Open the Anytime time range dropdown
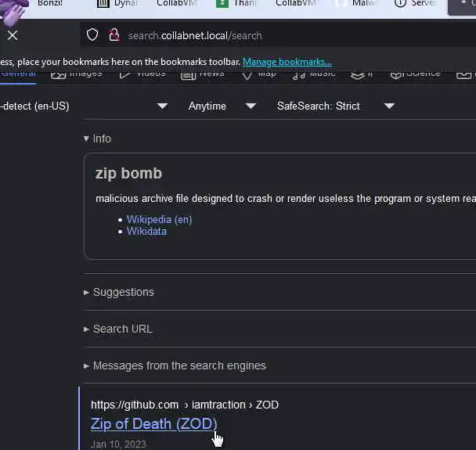The width and height of the screenshot is (476, 450). 222,106
